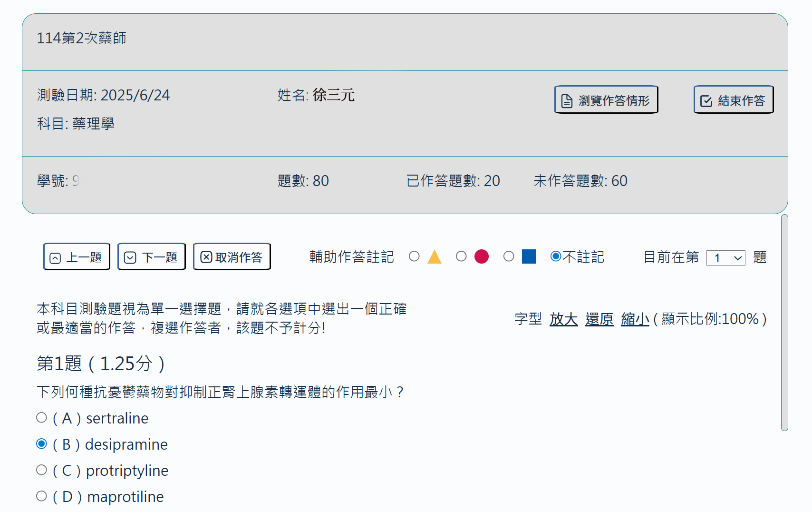Click the up-chevron icon for 上一題
The width and height of the screenshot is (812, 512).
[55, 258]
